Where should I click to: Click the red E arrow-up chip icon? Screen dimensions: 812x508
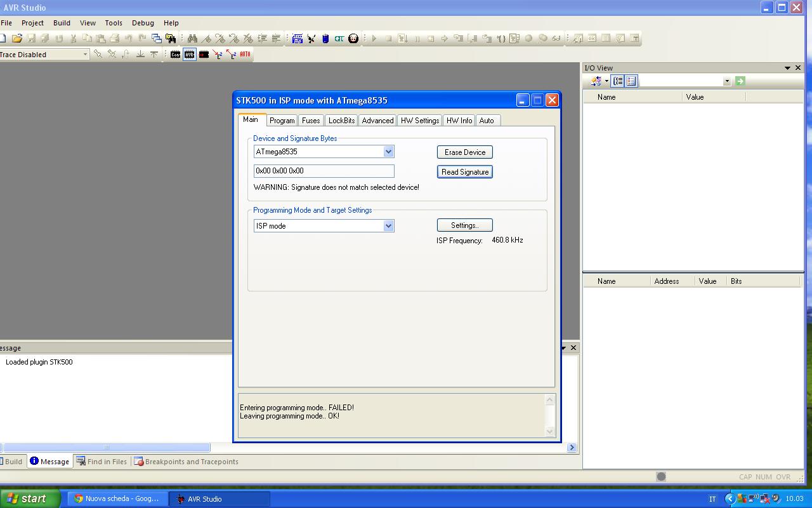232,55
